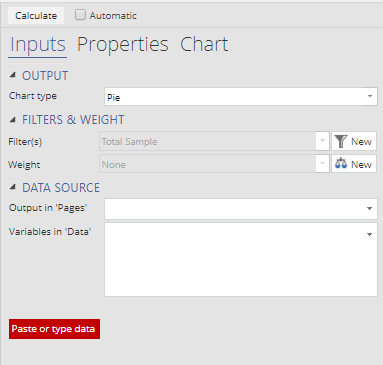Click the New weight button text
The height and width of the screenshot is (365, 383).
361,164
